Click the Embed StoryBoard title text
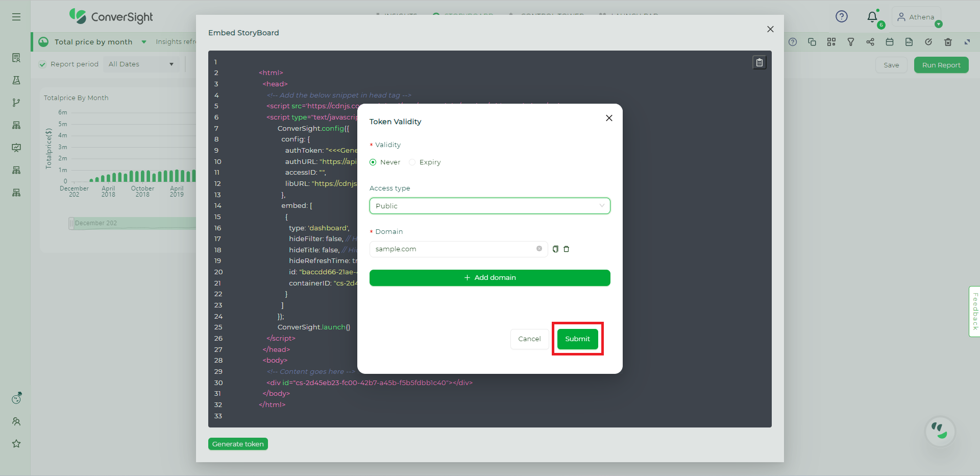980x476 pixels. tap(243, 33)
